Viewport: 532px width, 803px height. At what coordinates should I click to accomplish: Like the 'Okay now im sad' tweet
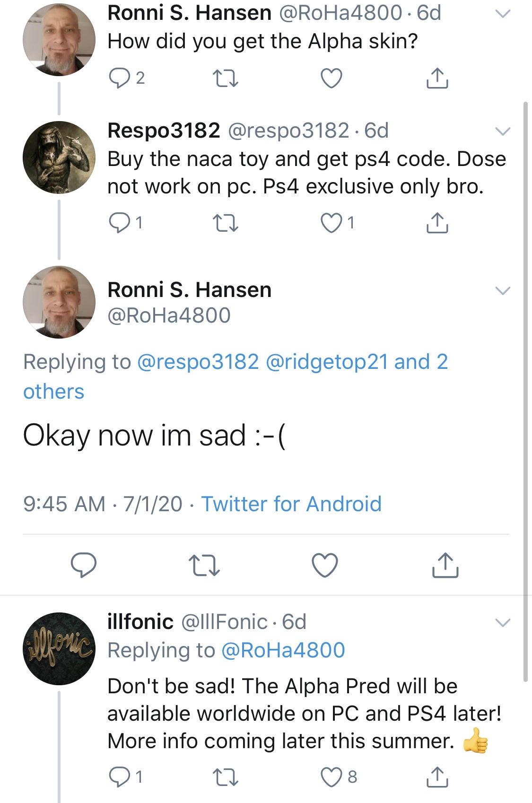coord(325,565)
